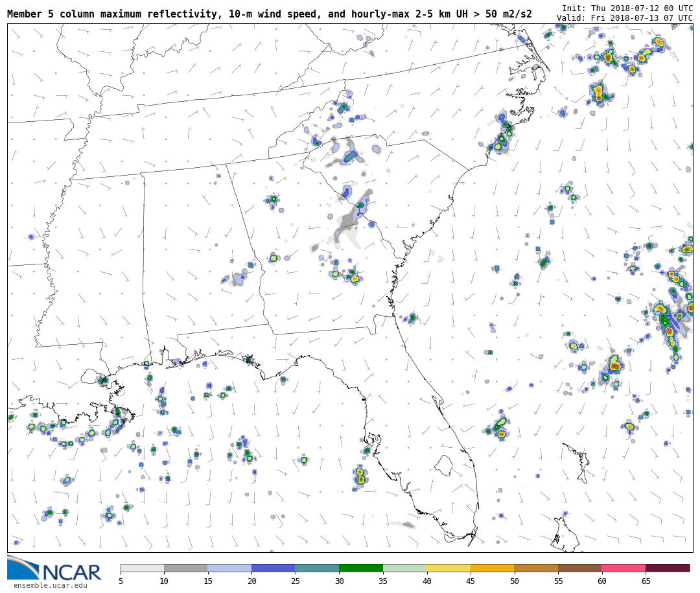700x593 pixels.
Task: Click the colorbar label '5'
Action: pyautogui.click(x=121, y=581)
